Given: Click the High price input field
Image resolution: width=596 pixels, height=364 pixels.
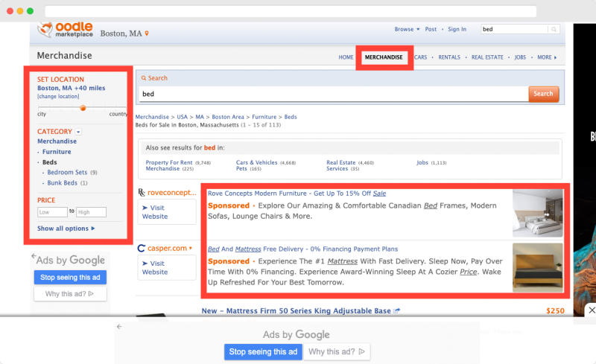Looking at the screenshot, I should tap(91, 212).
